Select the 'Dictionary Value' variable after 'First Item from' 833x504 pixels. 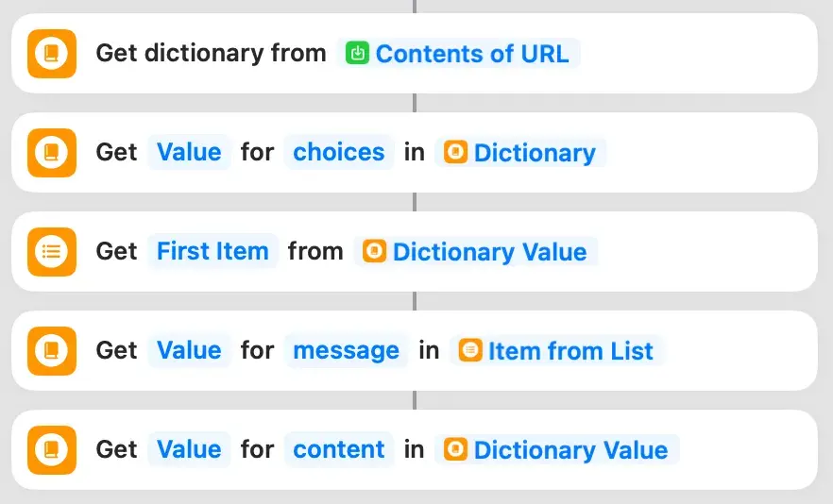[475, 252]
